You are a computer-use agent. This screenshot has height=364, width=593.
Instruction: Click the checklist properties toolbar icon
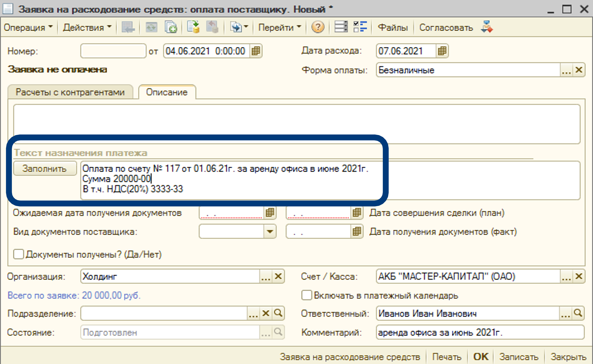pos(360,27)
